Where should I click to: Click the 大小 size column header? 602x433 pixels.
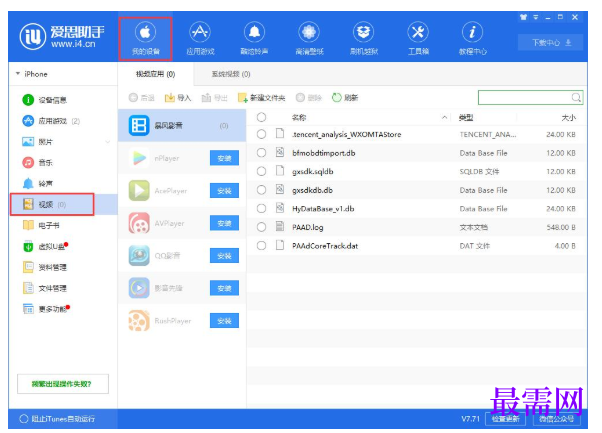(569, 117)
